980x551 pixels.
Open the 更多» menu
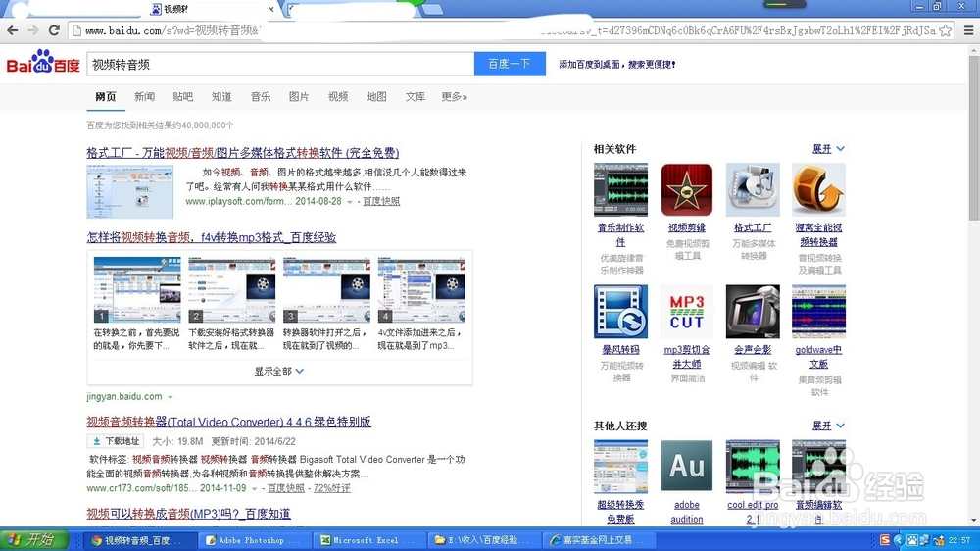click(455, 97)
